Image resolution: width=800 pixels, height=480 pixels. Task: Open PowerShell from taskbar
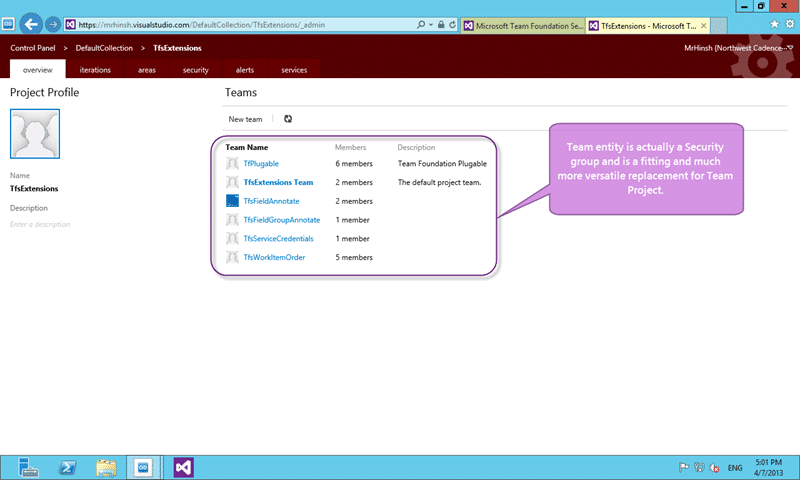tap(67, 467)
